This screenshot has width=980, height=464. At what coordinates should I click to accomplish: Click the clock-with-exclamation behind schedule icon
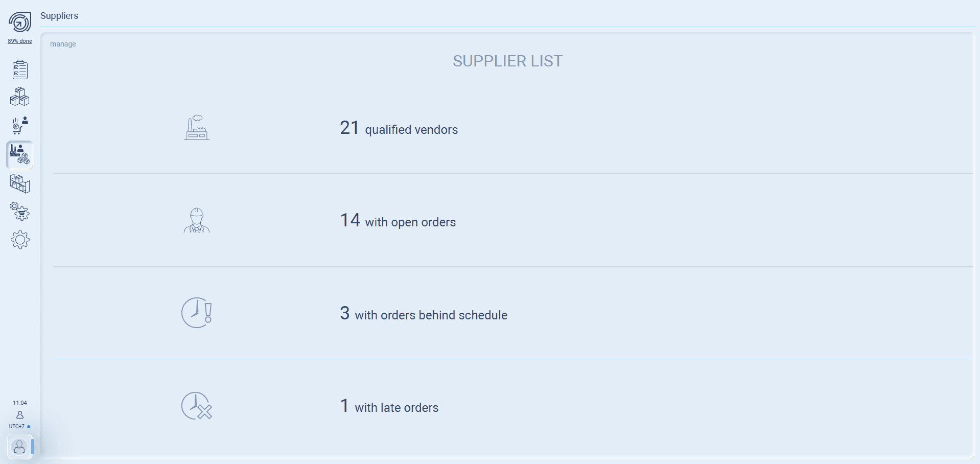coord(197,313)
